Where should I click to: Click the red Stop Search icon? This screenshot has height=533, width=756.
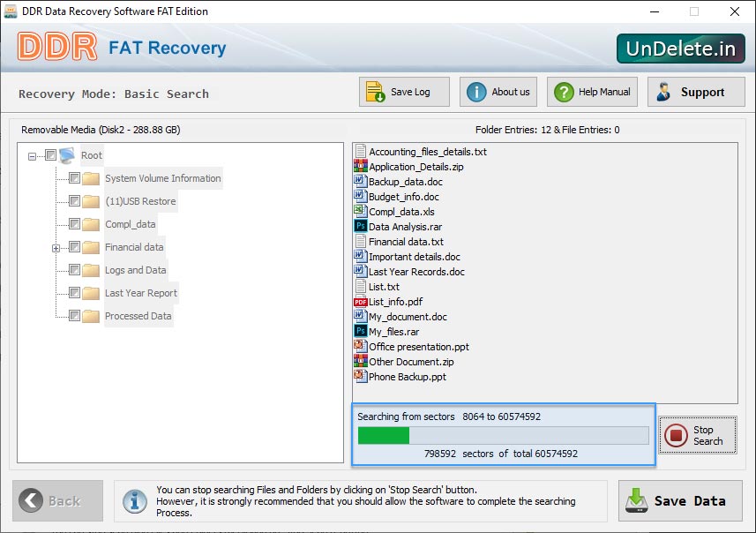pos(676,435)
